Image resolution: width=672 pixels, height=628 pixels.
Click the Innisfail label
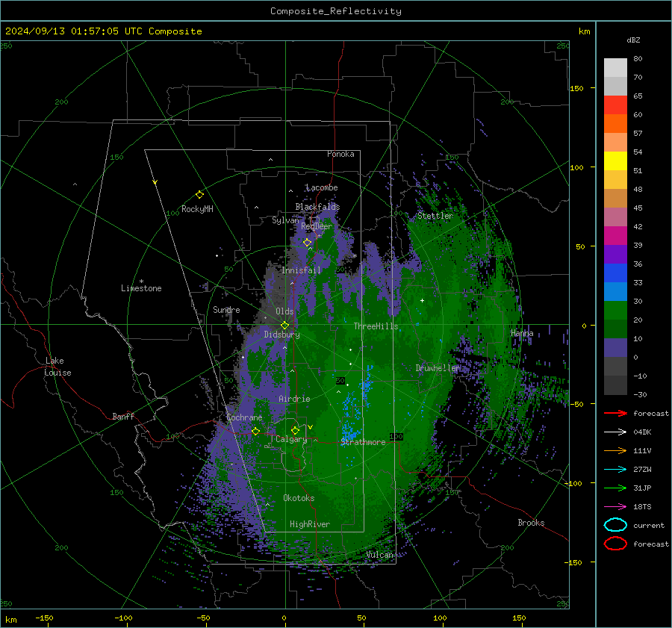[302, 270]
